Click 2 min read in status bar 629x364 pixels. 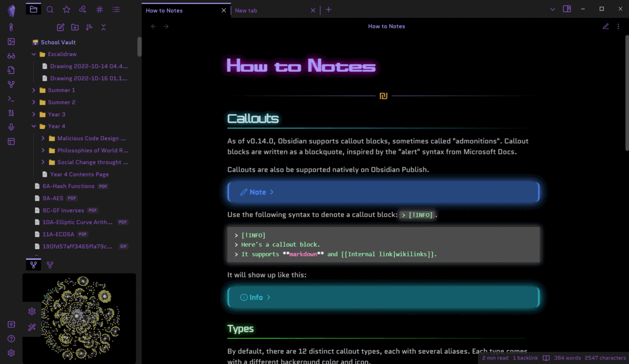[x=495, y=358]
